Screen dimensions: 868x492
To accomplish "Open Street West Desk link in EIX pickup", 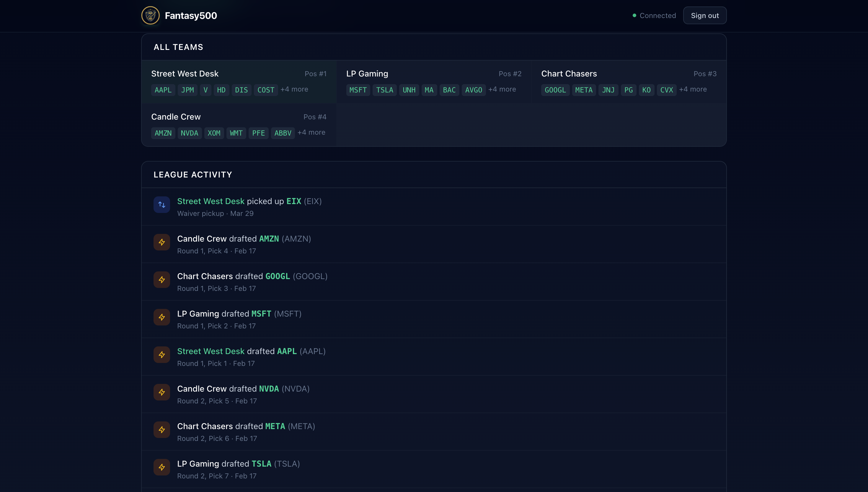I will click(211, 201).
